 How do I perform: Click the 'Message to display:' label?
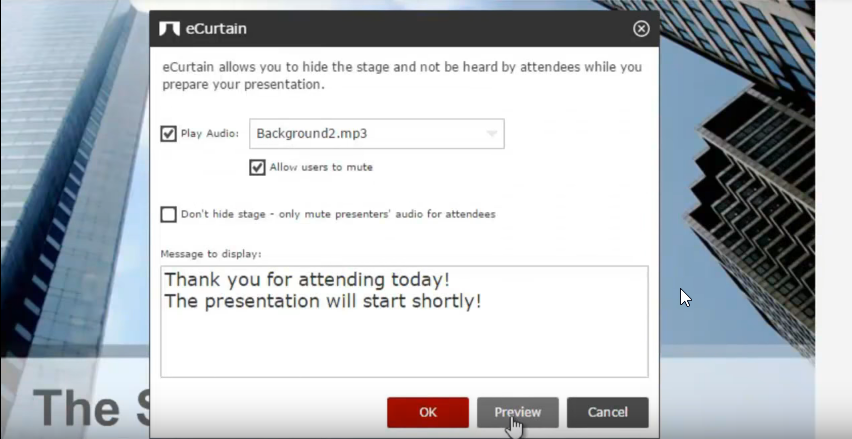pyautogui.click(x=211, y=254)
